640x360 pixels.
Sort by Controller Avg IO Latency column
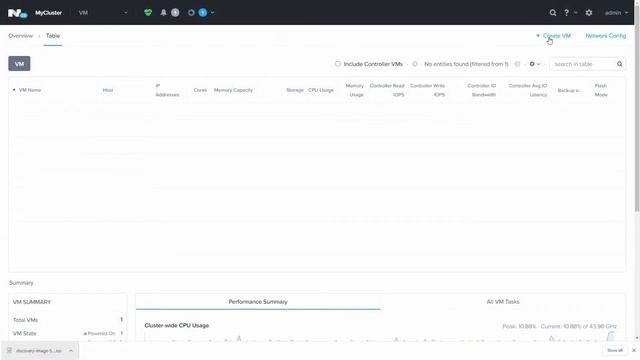click(528, 90)
